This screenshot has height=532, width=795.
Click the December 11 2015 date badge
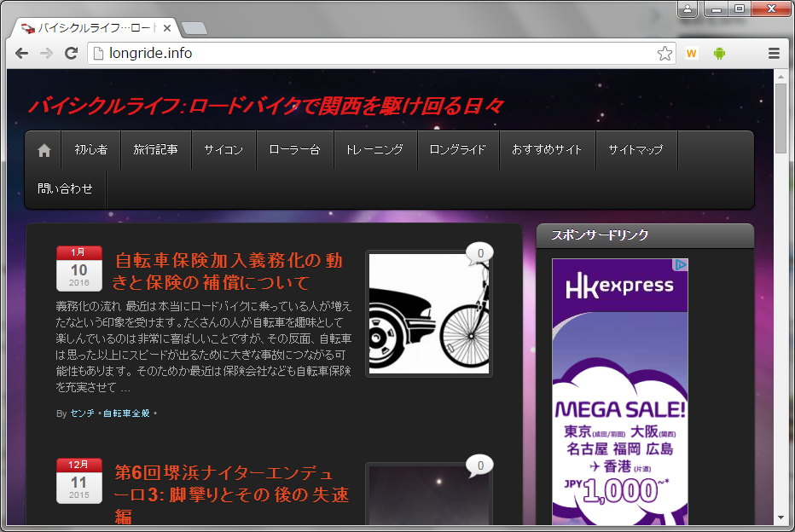[x=79, y=481]
